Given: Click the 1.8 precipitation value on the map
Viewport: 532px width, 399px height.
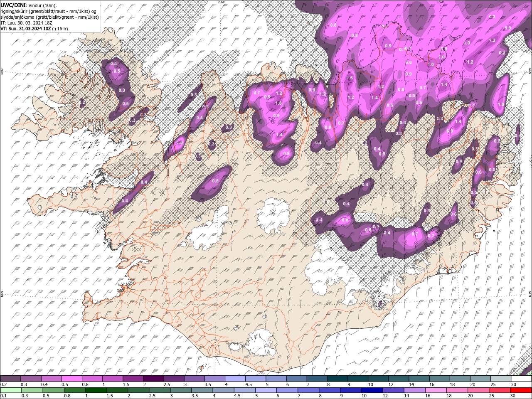Looking at the screenshot, I should [278, 103].
